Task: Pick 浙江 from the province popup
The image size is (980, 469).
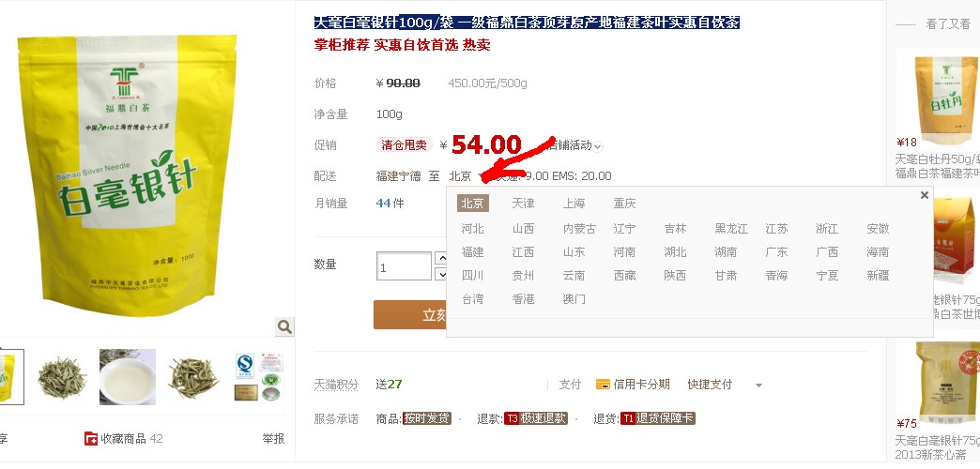Action: tap(827, 229)
